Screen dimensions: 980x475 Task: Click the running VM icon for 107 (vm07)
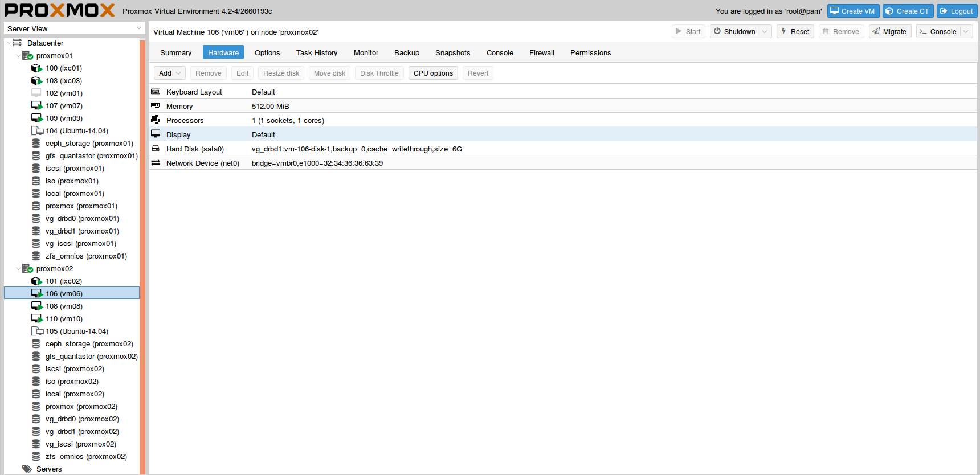coord(36,106)
